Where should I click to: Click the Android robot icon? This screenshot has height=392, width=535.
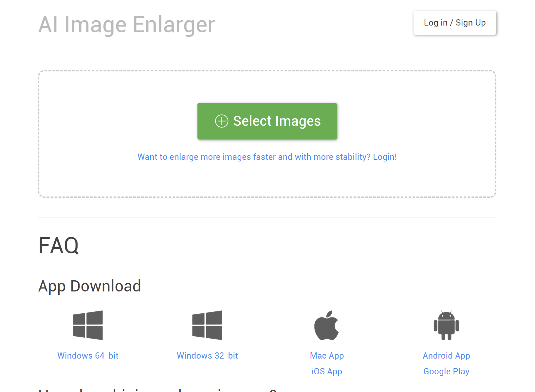(x=446, y=325)
